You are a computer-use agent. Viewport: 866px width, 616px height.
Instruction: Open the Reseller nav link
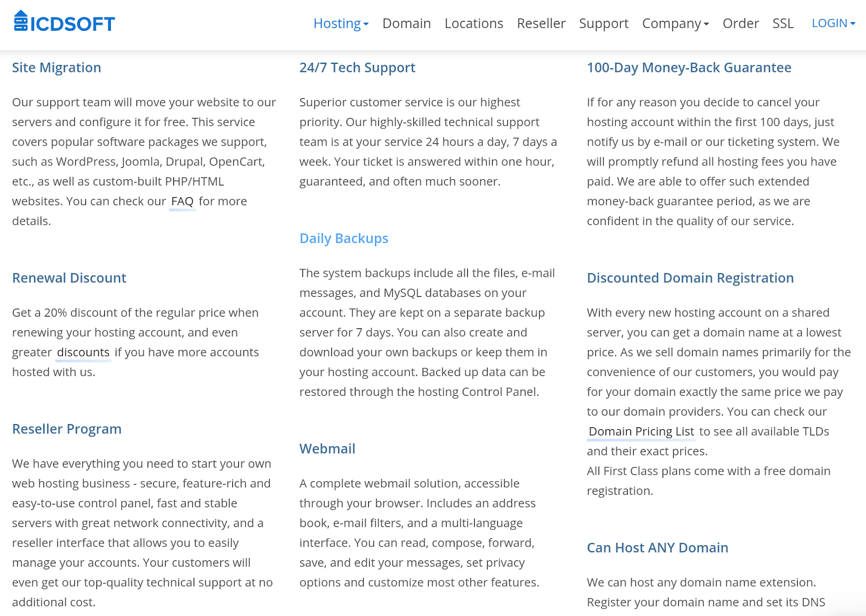click(x=541, y=24)
